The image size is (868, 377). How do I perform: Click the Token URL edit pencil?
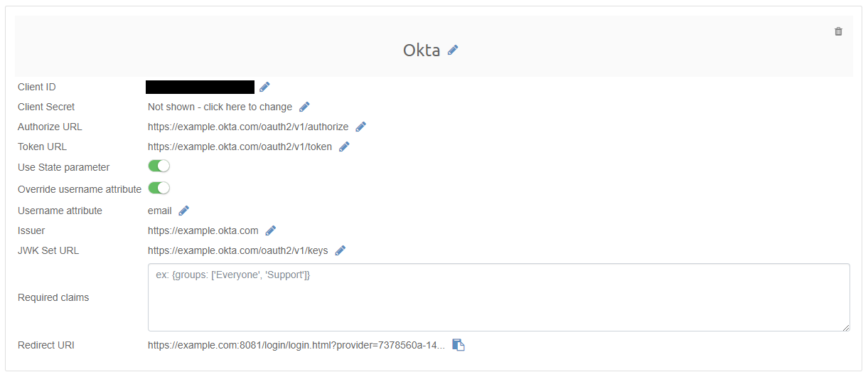344,147
